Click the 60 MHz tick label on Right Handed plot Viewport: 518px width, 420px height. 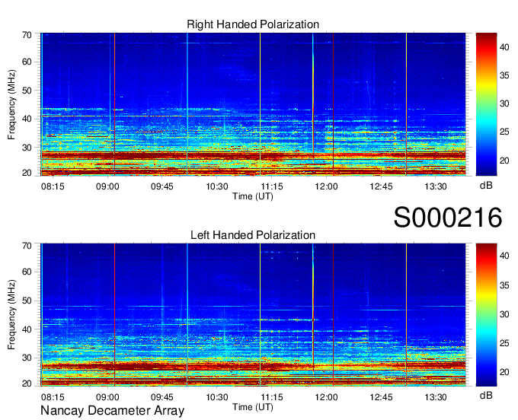(27, 62)
